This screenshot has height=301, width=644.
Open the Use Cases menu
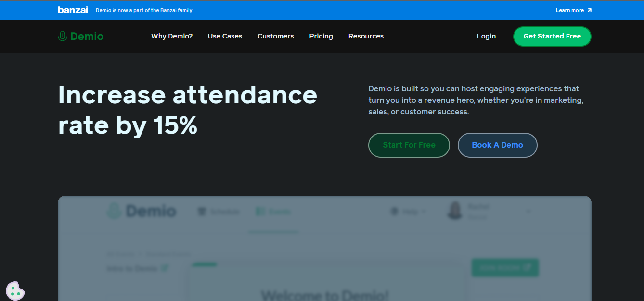(x=225, y=36)
